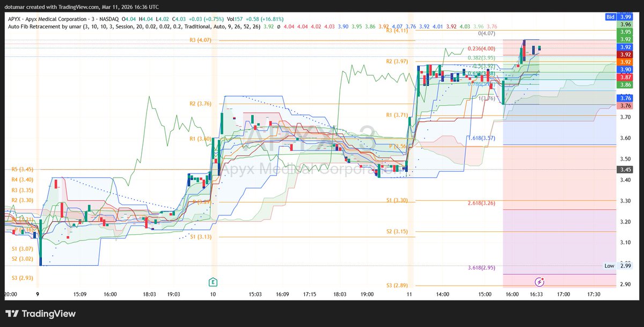The height and width of the screenshot is (327, 644).
Task: Click the blue 3.99 bid price label
Action: (x=625, y=17)
